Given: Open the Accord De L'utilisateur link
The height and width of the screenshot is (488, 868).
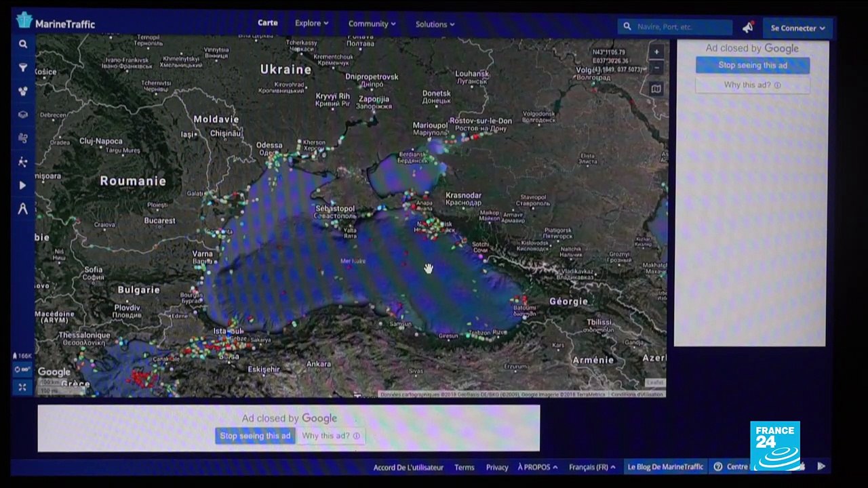Looking at the screenshot, I should (408, 467).
